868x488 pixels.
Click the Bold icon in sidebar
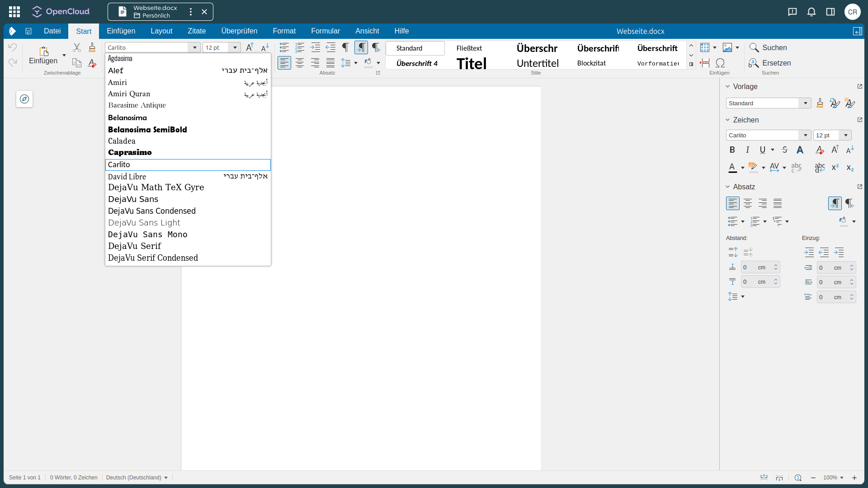(732, 150)
